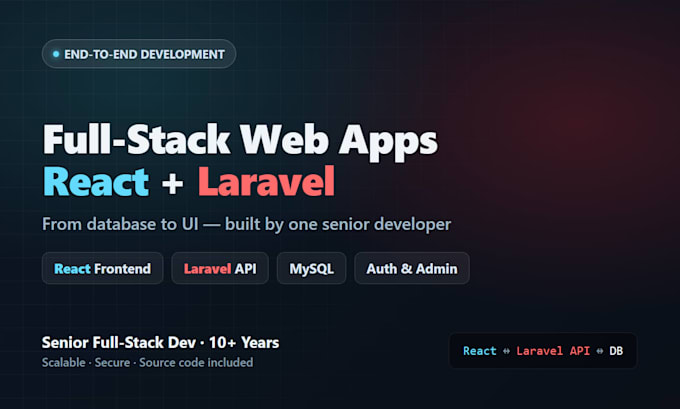
Task: Click the blue dot in the END-TO-END badge
Action: 56,54
